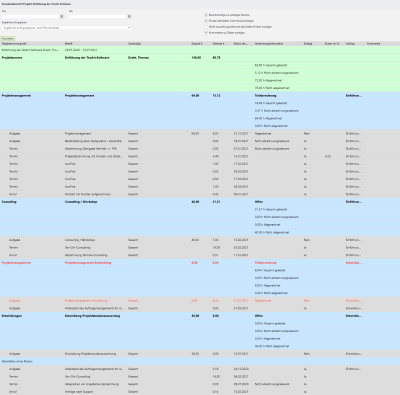Click 'Entwicklung Projektkundenauswertung' Aufgabe row
Viewport: 400px width, 395px height.
200,354
